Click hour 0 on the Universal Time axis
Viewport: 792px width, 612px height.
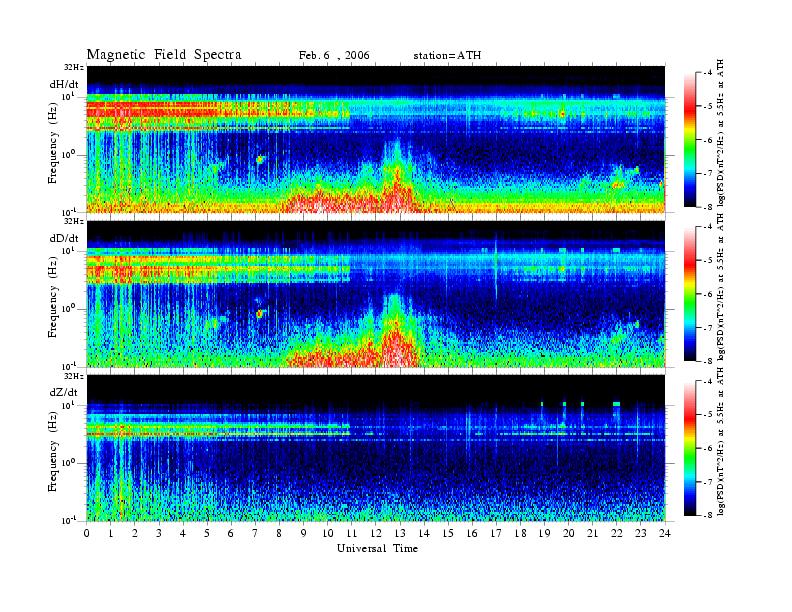coord(87,534)
